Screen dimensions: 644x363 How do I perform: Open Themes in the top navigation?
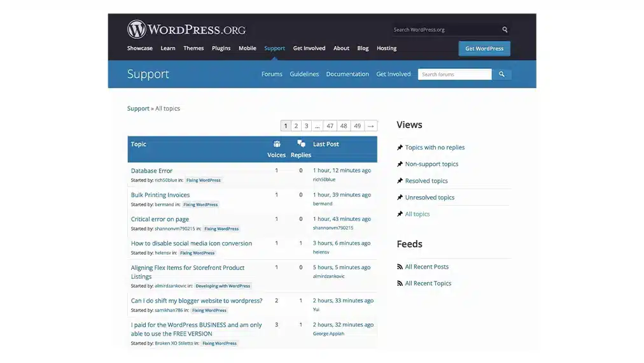pyautogui.click(x=193, y=48)
